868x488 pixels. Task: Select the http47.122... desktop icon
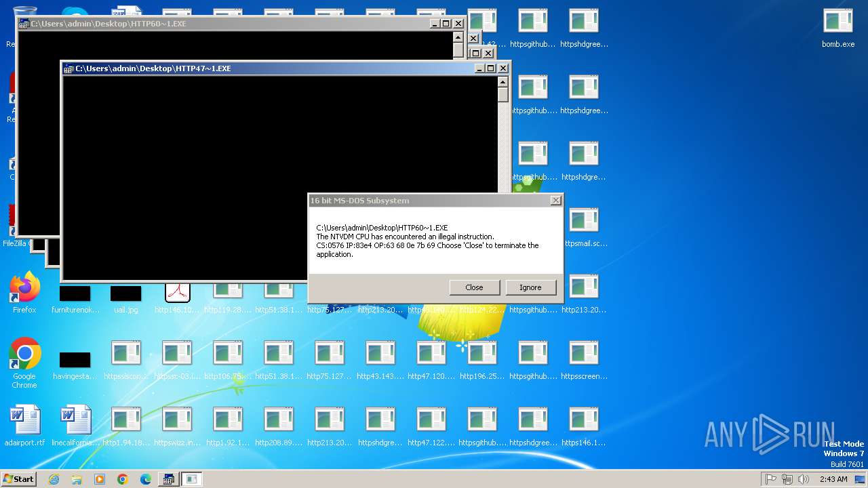(431, 426)
